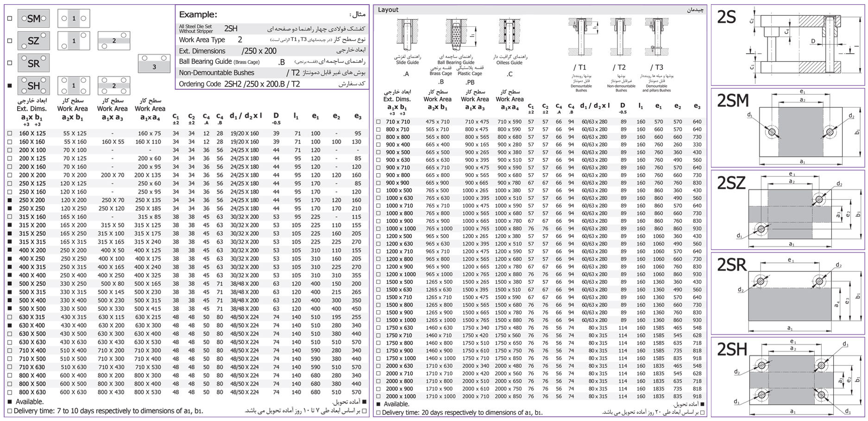
Task: Toggle the filled checkbox next to SH
Action: click(10, 86)
